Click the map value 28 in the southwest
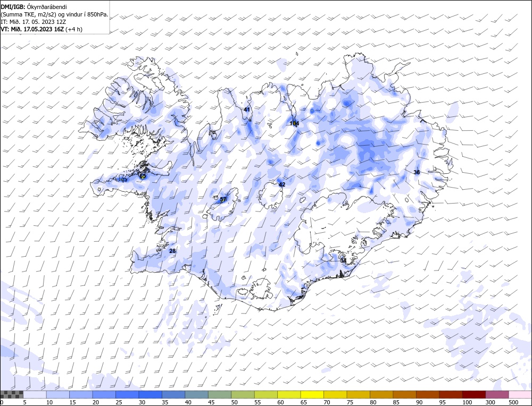 (172, 251)
